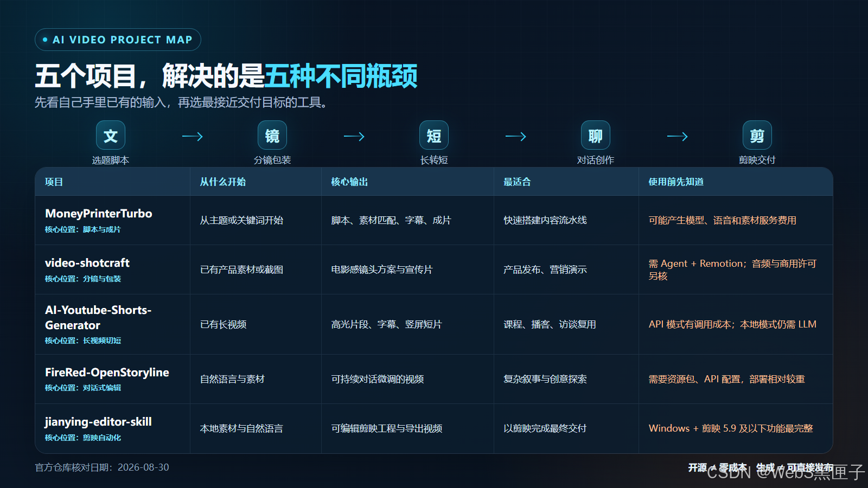Click the note 需要资源包、API 配置，部署相对较重

pos(727,379)
